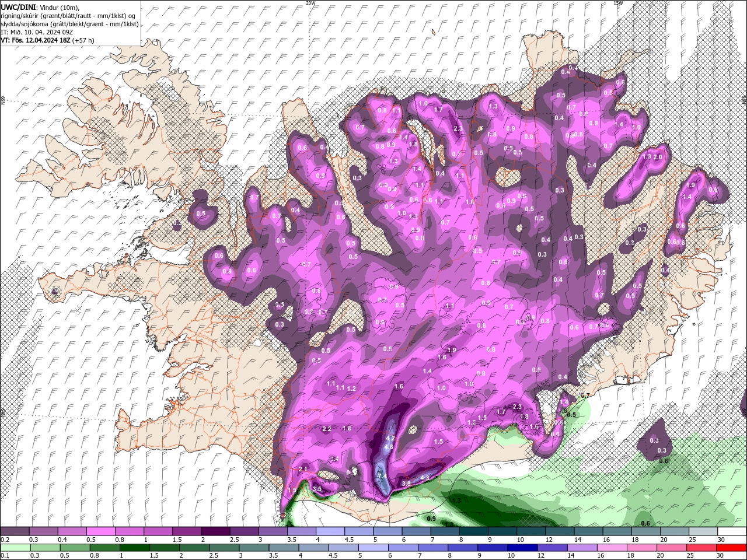Click the 15W longitude label at top
747x560 pixels.
coord(618,3)
